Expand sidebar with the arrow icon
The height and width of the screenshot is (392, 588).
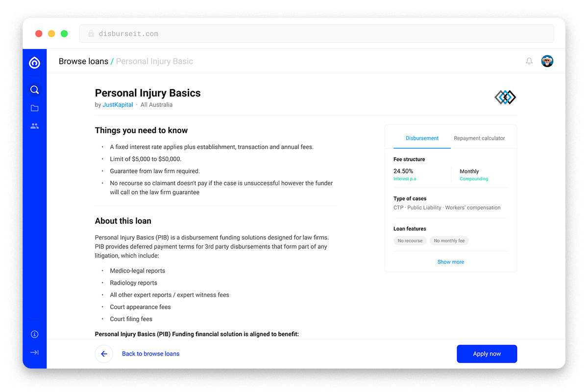click(x=34, y=352)
